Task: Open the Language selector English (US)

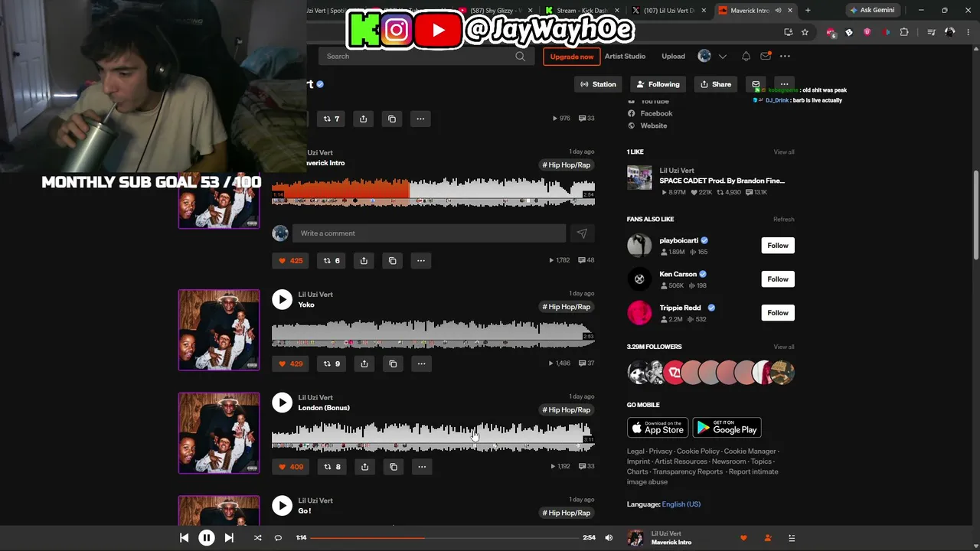Action: [681, 504]
